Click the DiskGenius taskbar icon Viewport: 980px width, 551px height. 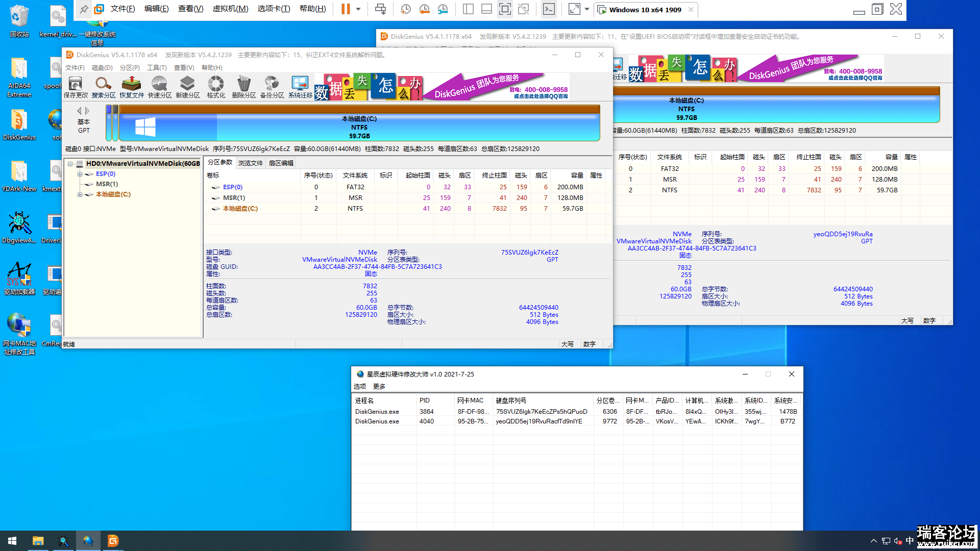coord(113,541)
